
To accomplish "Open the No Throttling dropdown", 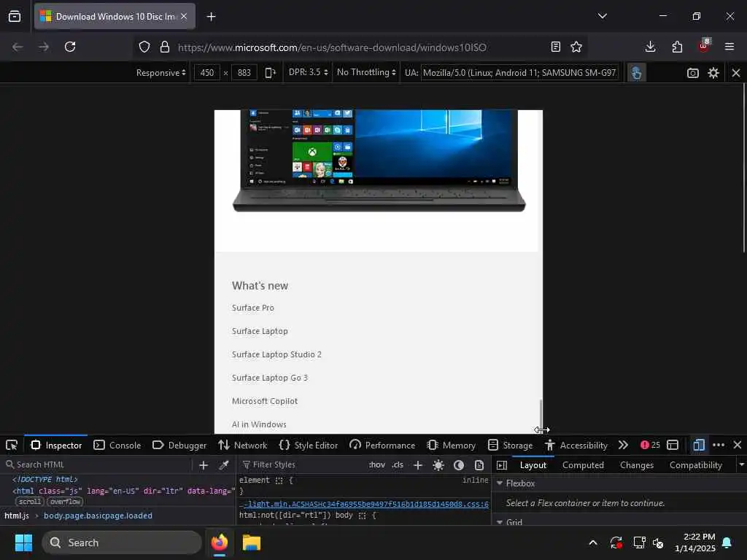I will pos(366,72).
